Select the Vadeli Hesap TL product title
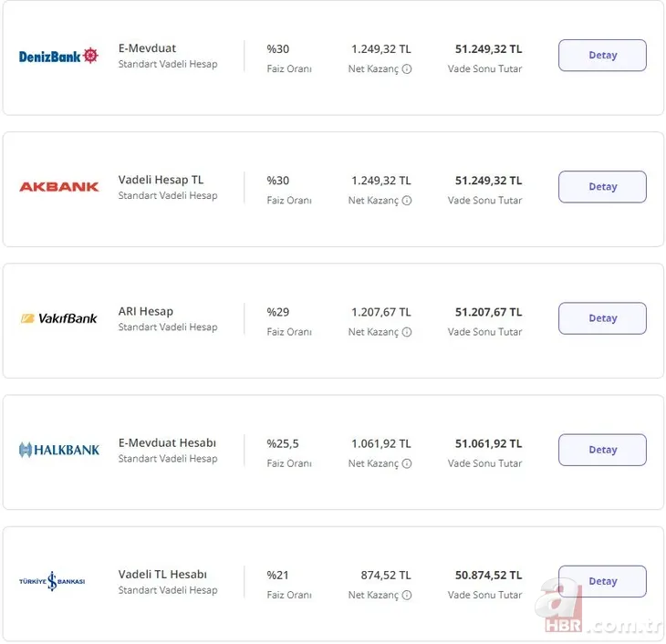 click(x=161, y=180)
